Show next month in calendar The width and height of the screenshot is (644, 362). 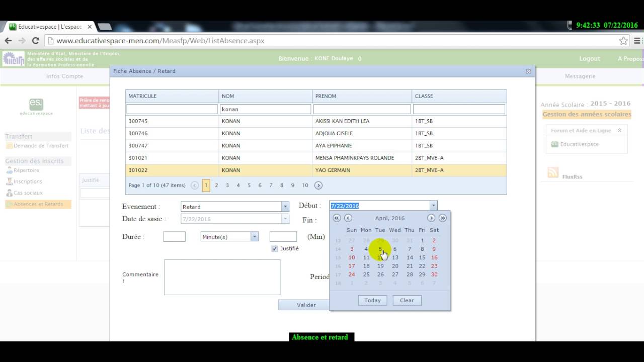coord(431,218)
